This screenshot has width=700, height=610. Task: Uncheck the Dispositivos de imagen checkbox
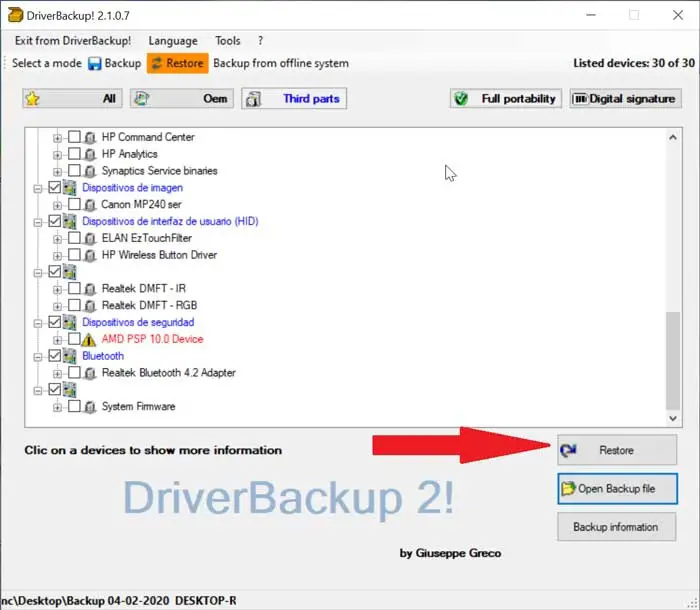(x=54, y=187)
